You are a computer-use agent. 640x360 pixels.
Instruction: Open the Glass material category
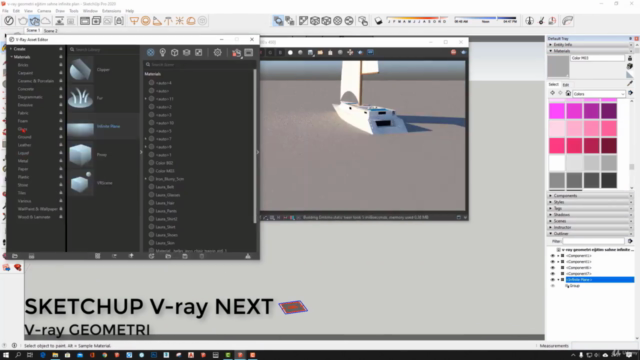coord(22,129)
